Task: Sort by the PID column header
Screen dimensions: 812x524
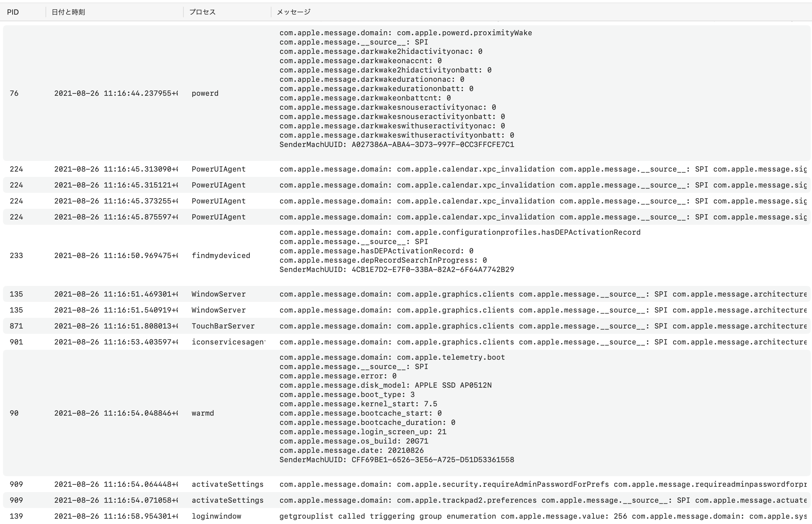Action: coord(13,12)
